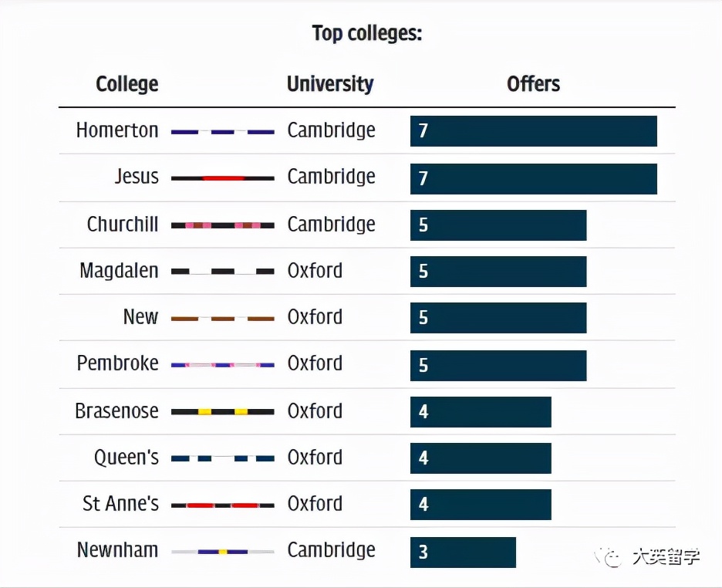Select New College's brown scarf icon

[222, 318]
